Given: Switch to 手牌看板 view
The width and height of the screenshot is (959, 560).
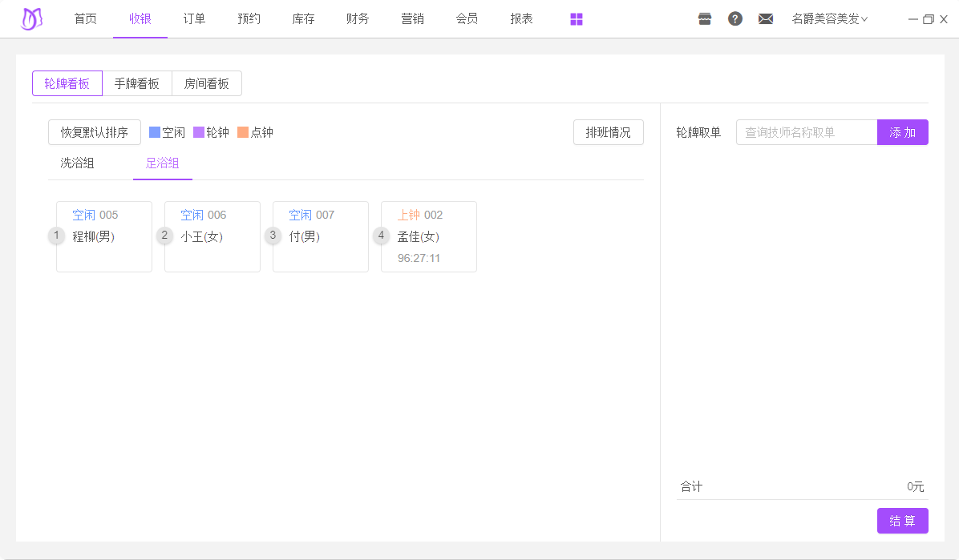Looking at the screenshot, I should 137,83.
